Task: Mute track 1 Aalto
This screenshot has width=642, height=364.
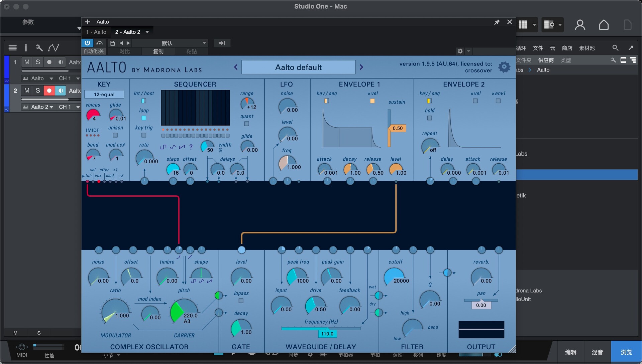Action: tap(27, 62)
